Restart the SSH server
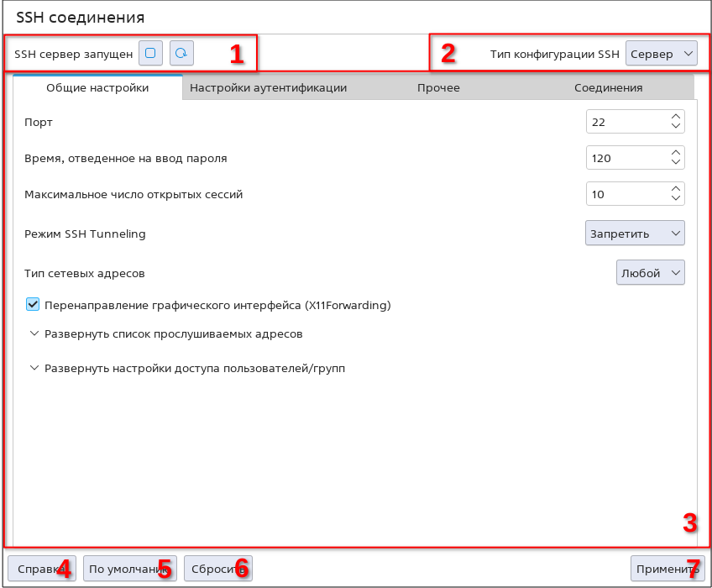Viewport: 712px width, 588px height. (x=181, y=53)
